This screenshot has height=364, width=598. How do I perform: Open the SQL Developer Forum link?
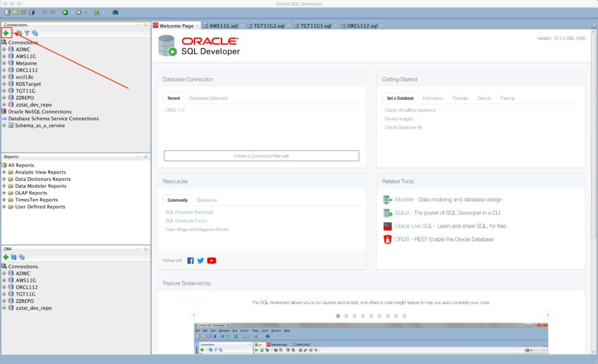tap(186, 220)
